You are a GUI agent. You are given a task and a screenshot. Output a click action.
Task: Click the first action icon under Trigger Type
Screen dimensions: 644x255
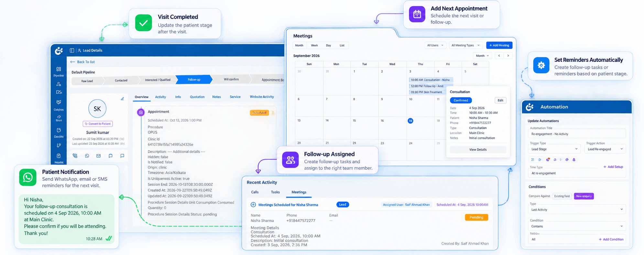pos(532,160)
